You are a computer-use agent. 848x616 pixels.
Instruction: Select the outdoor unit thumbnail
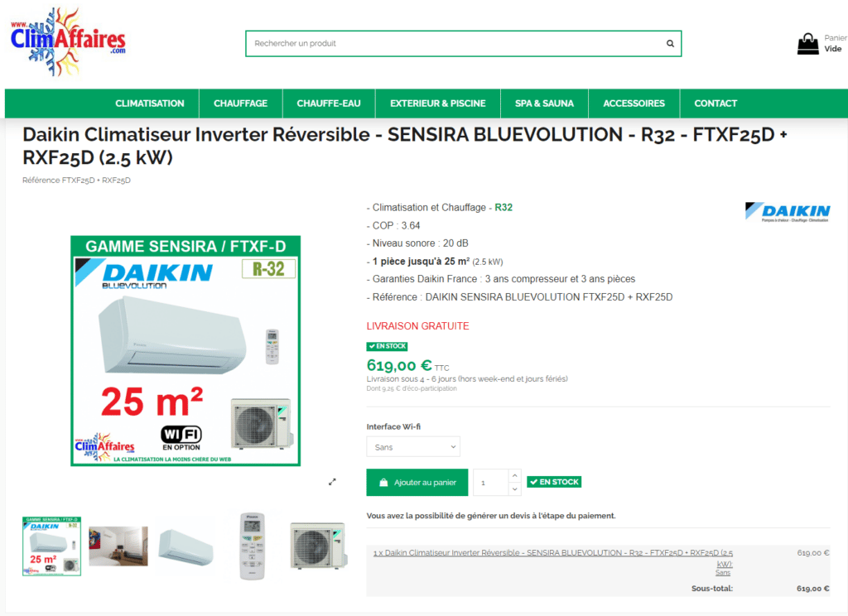tap(317, 546)
